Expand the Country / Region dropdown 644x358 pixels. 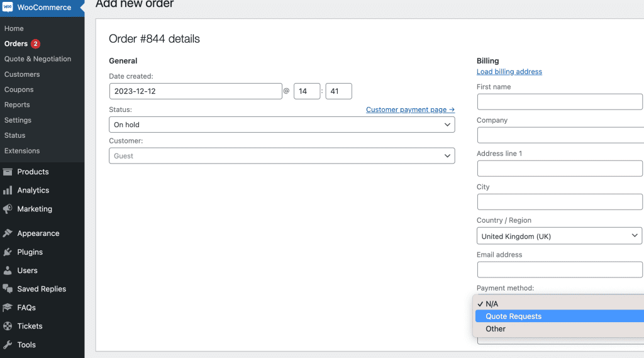(x=559, y=236)
